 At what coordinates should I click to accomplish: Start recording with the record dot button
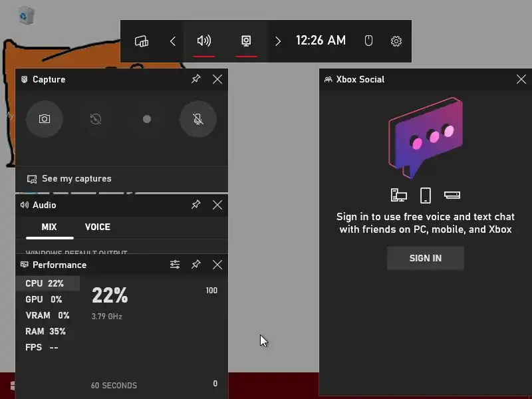pos(147,119)
